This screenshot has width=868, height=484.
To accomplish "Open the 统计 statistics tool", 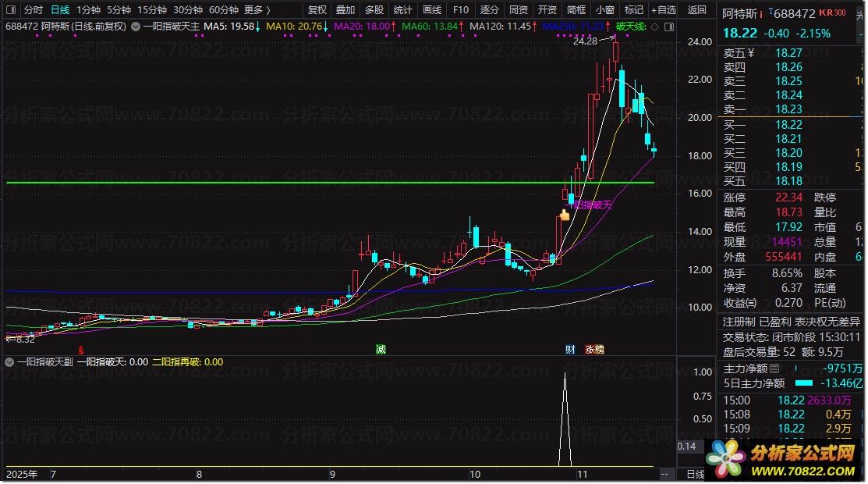I will [x=403, y=9].
